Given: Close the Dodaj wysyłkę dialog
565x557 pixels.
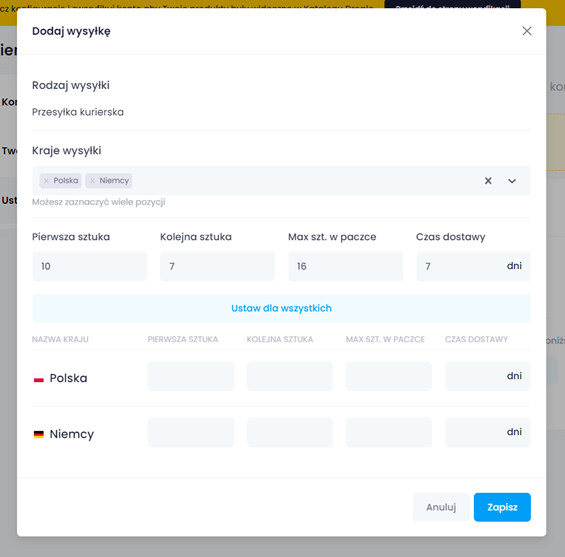Looking at the screenshot, I should 527,31.
